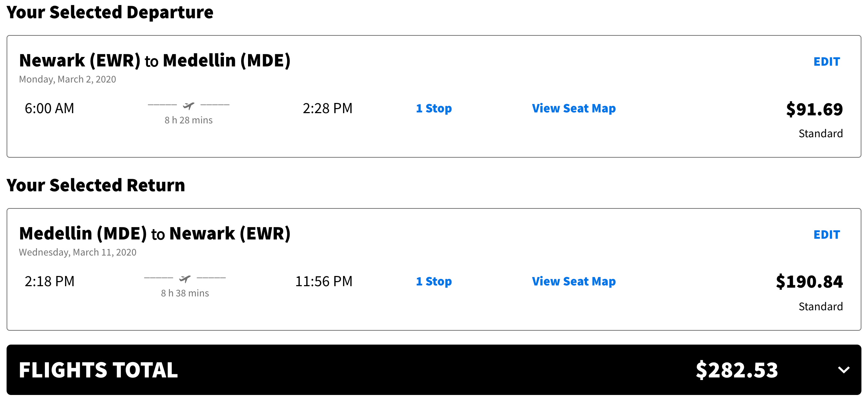Click the return flight airplane icon
868x403 pixels.
pyautogui.click(x=185, y=279)
